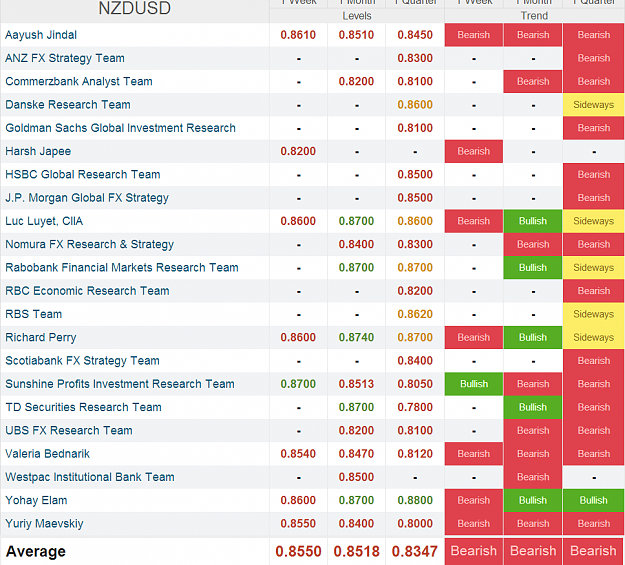Open Nomura FX Research & Strategy link
The image size is (625, 565).
(89, 244)
